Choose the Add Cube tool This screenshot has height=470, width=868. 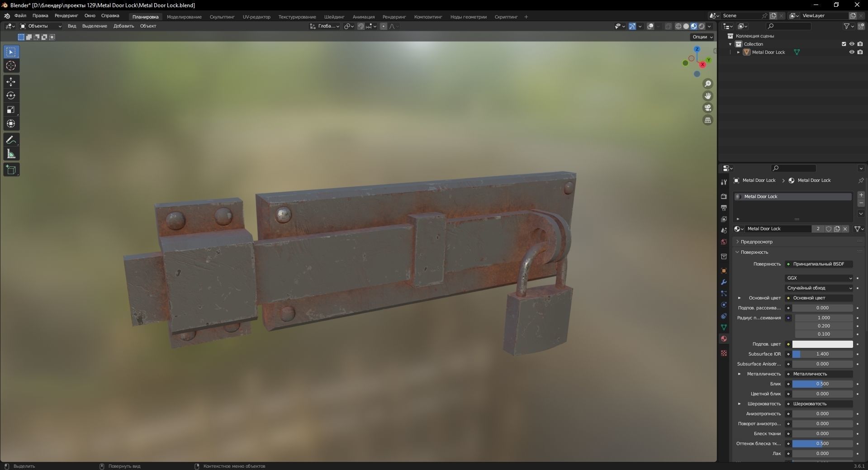pos(11,170)
